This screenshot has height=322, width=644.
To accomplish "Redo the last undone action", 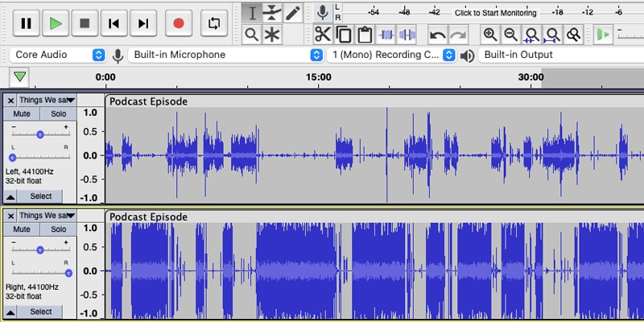I will (458, 35).
